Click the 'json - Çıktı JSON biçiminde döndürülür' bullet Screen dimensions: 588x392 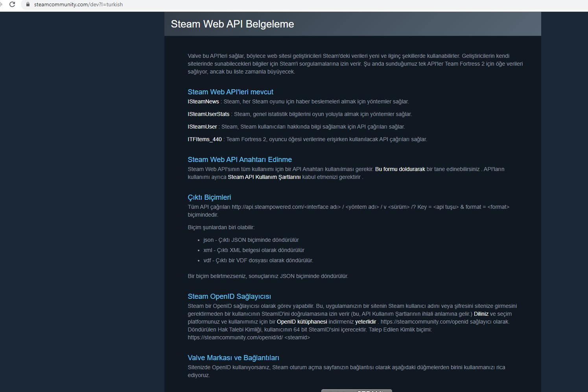tap(251, 240)
